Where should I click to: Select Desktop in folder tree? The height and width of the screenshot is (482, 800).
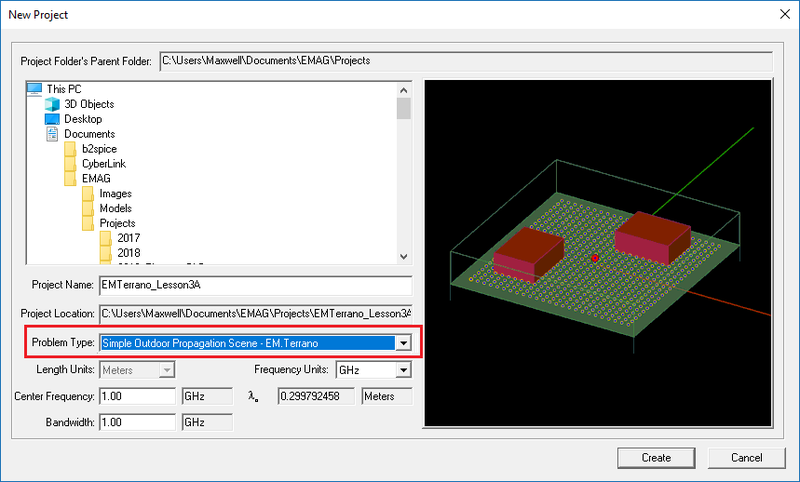pyautogui.click(x=83, y=119)
